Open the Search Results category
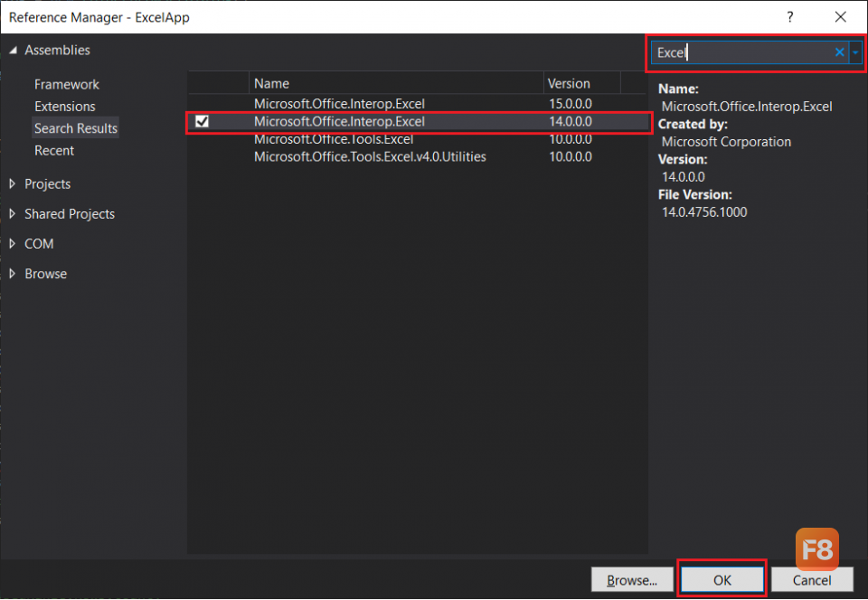This screenshot has height=600, width=868. [76, 128]
